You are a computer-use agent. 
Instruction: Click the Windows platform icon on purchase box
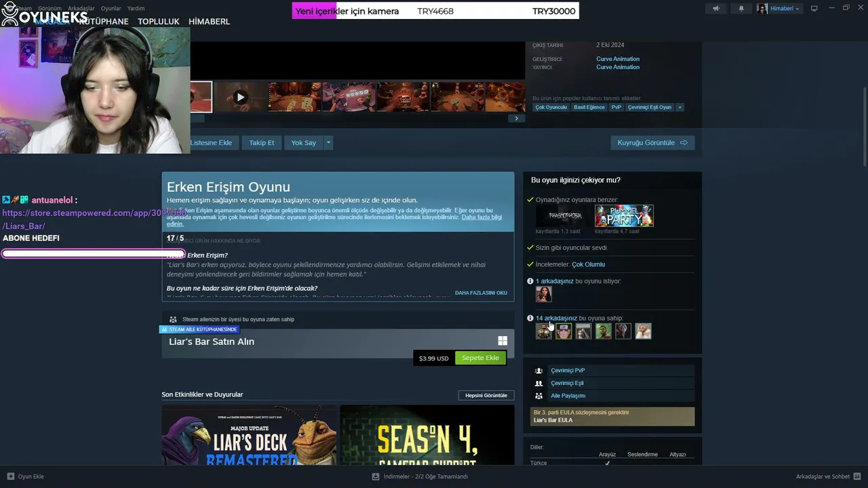[x=502, y=341]
